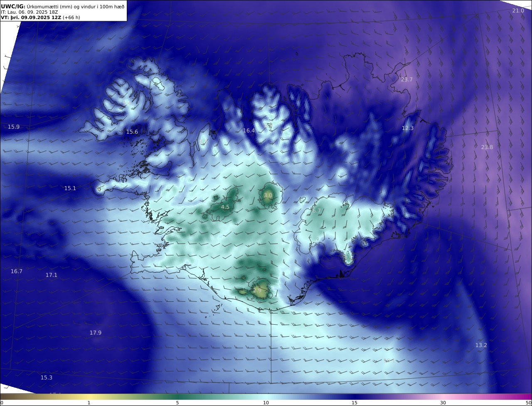Select the color scale tick labeled 1
Viewport: 532px width, 406px height.
[89, 403]
